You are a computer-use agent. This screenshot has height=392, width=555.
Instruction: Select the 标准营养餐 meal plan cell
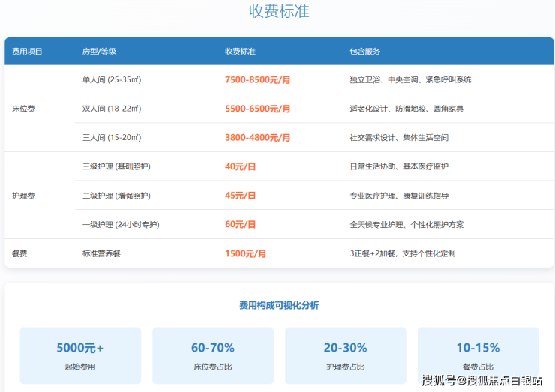[101, 254]
